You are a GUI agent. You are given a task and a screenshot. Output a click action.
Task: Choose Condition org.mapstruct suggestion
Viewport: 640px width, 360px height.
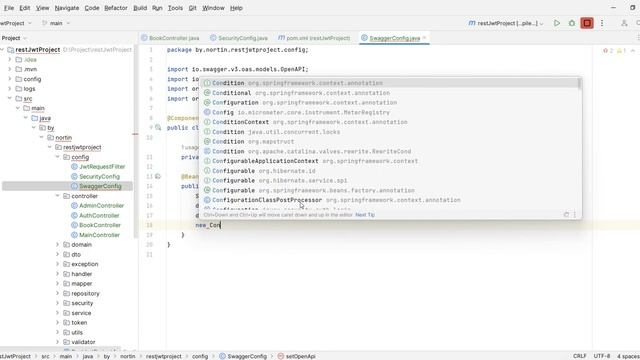click(x=390, y=142)
